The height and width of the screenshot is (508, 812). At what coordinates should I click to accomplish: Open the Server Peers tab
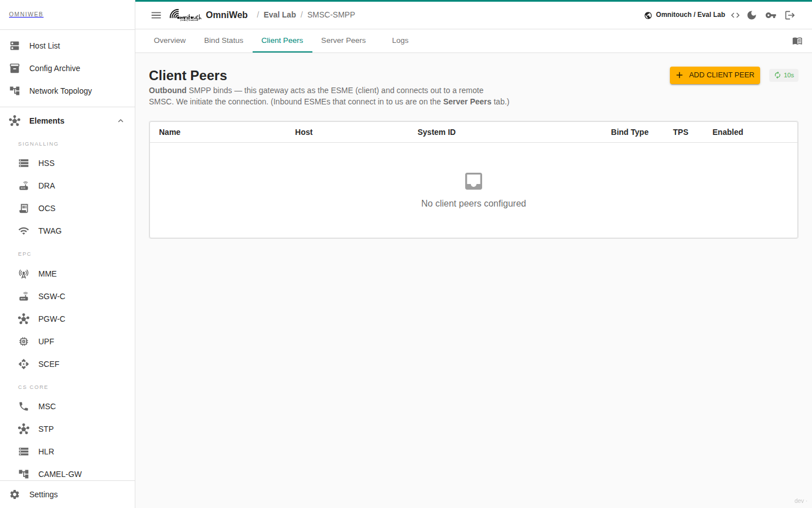pyautogui.click(x=343, y=41)
